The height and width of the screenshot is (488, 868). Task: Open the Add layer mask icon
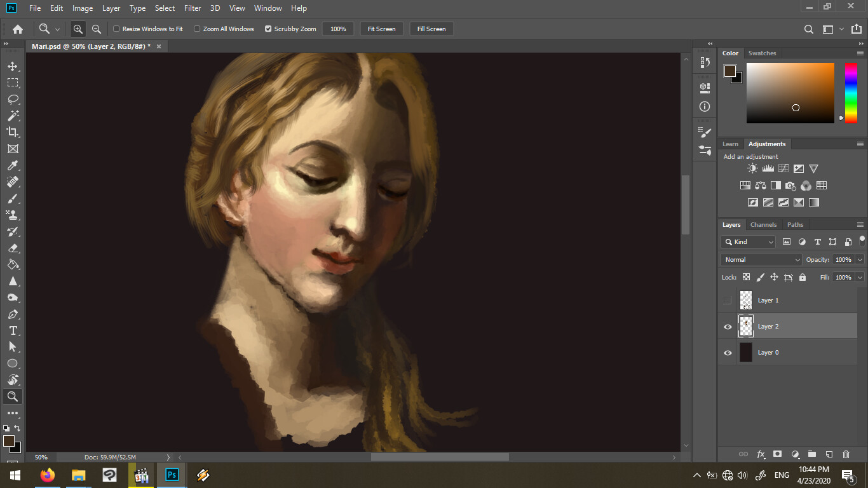tap(778, 454)
